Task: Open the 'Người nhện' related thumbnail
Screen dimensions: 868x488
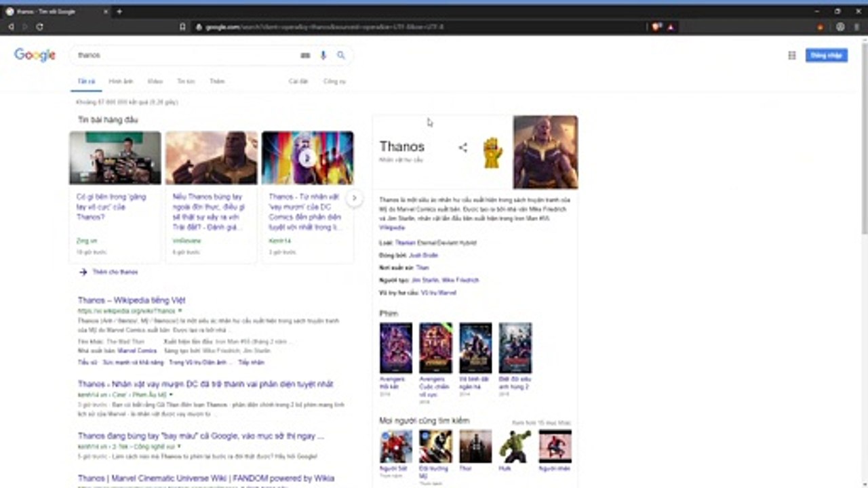Action: [x=555, y=446]
